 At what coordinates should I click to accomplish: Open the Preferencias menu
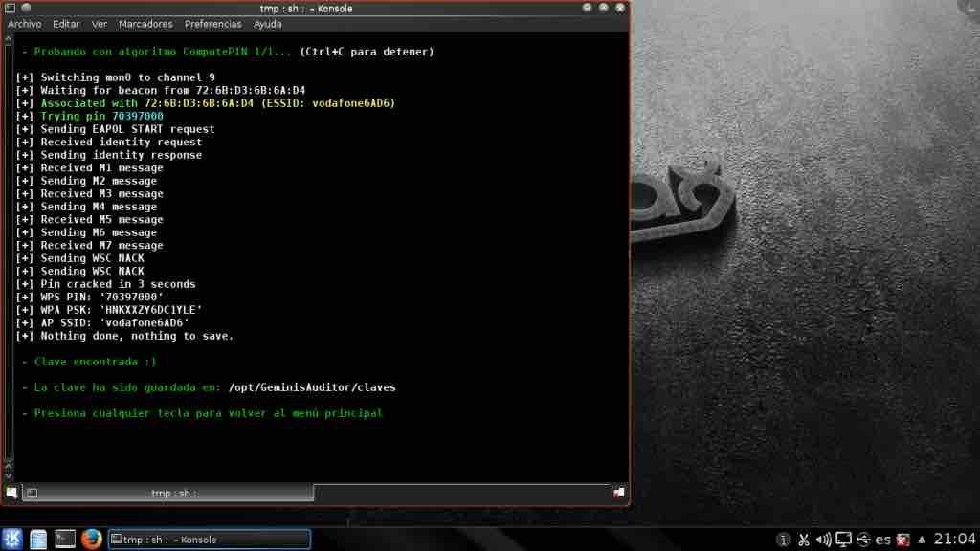(x=213, y=24)
